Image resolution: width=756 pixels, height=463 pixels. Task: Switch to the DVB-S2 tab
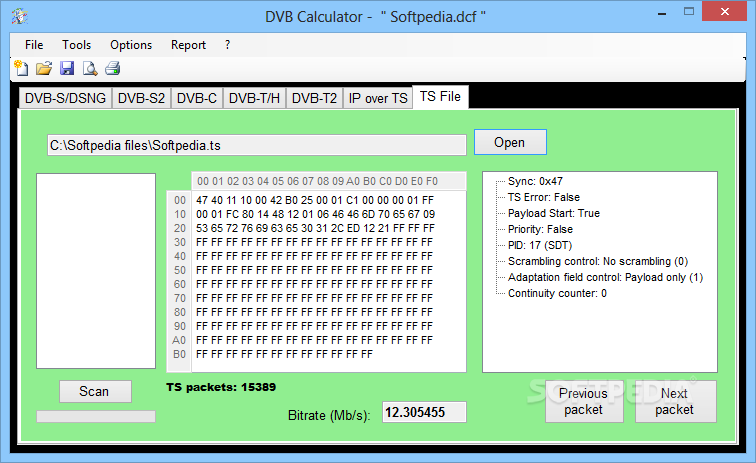point(141,98)
